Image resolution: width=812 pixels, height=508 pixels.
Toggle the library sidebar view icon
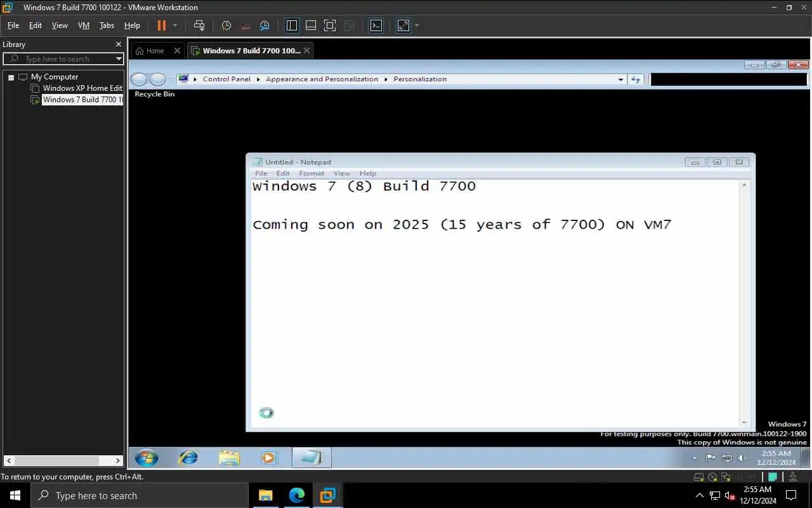coord(292,25)
